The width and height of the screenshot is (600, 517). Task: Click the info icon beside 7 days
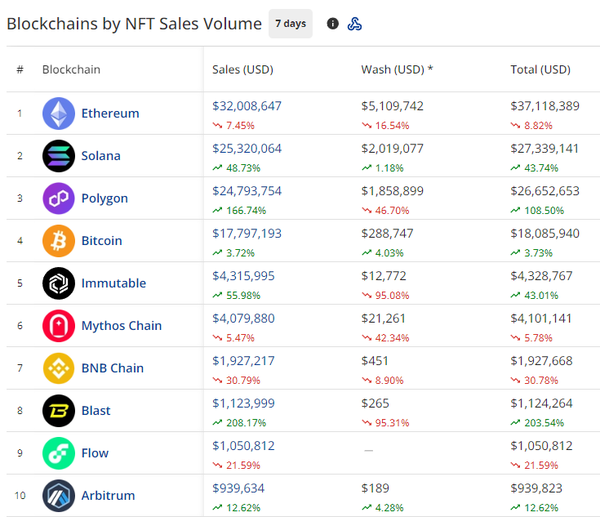pyautogui.click(x=333, y=24)
